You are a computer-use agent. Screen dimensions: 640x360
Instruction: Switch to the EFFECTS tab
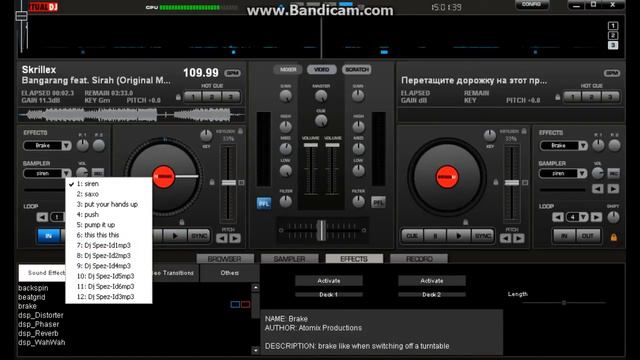(x=354, y=259)
